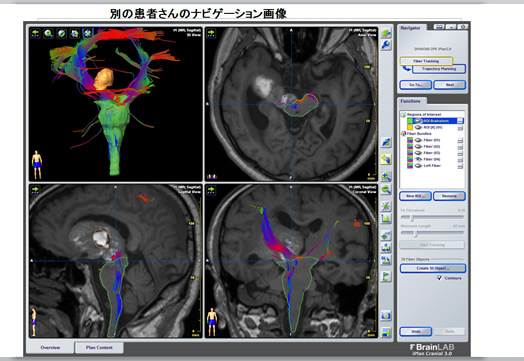Take a screenshot with the camera icon

[386, 315]
